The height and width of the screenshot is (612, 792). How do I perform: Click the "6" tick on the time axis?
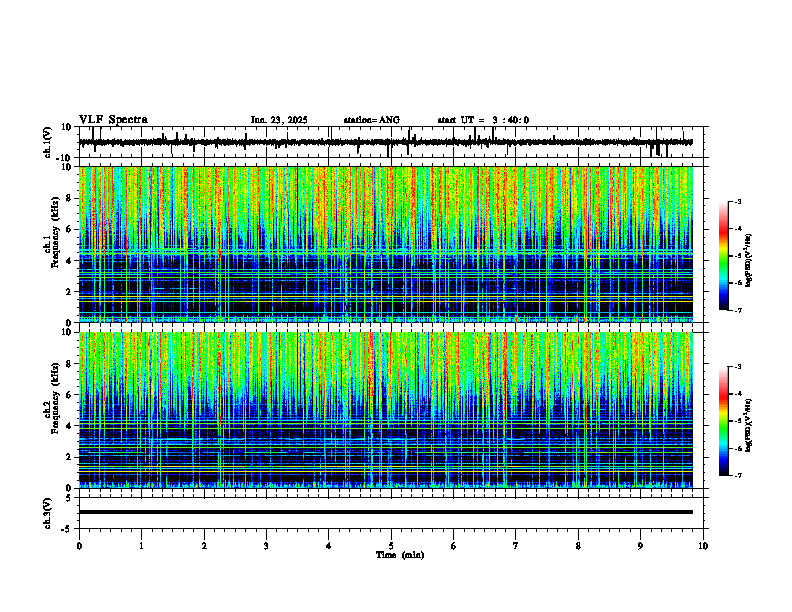tap(454, 546)
